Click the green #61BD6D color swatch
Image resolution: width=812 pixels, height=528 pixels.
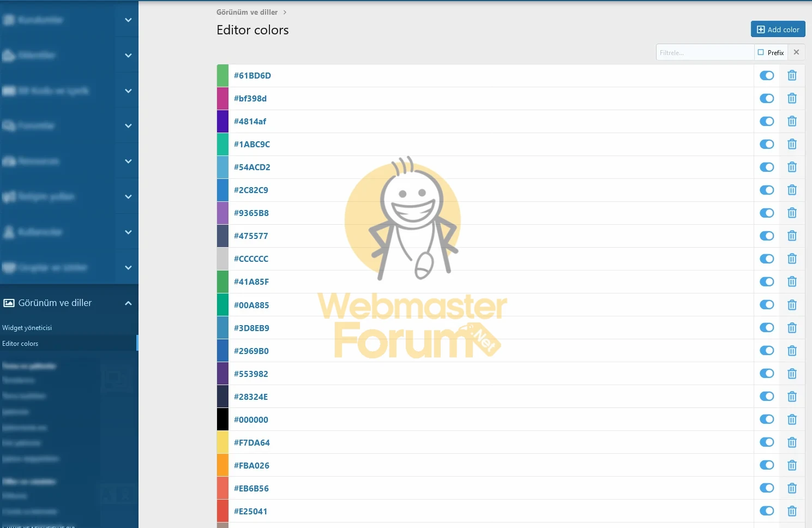pyautogui.click(x=222, y=75)
